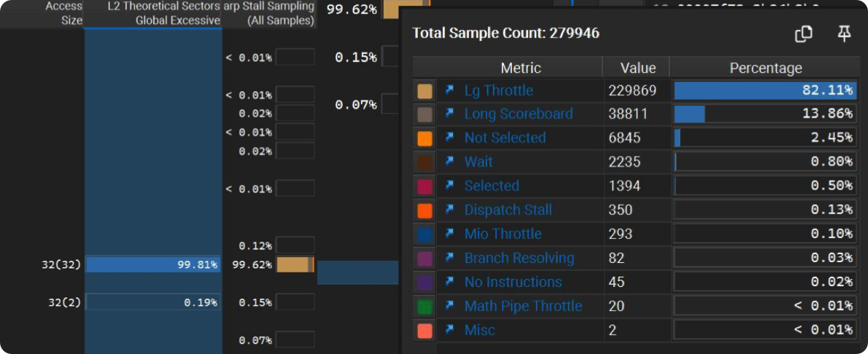Image resolution: width=868 pixels, height=354 pixels.
Task: Open the Mio Throttle metric link
Action: click(503, 234)
